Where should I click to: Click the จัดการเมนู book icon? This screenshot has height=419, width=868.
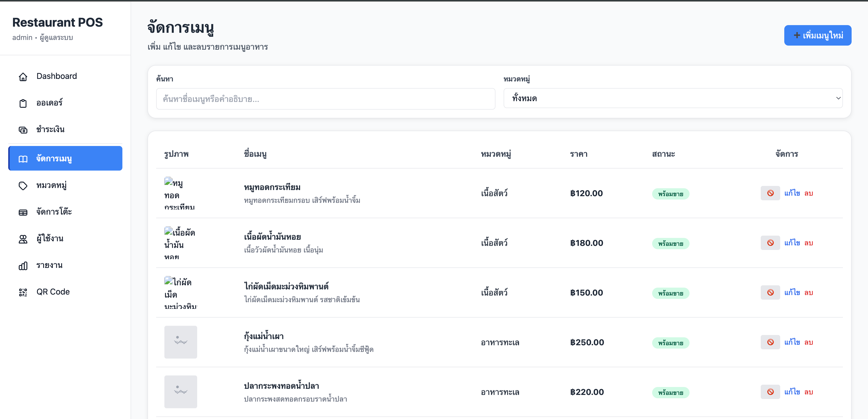tap(23, 159)
